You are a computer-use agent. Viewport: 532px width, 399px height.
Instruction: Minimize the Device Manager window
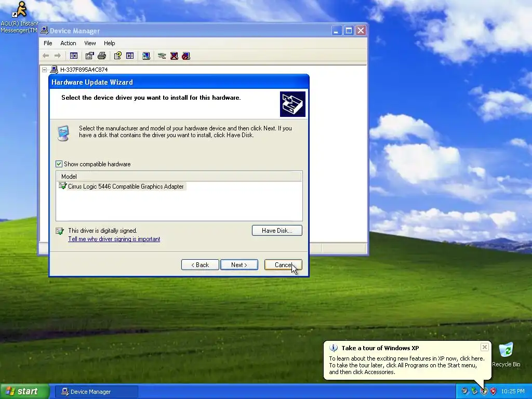pos(336,31)
